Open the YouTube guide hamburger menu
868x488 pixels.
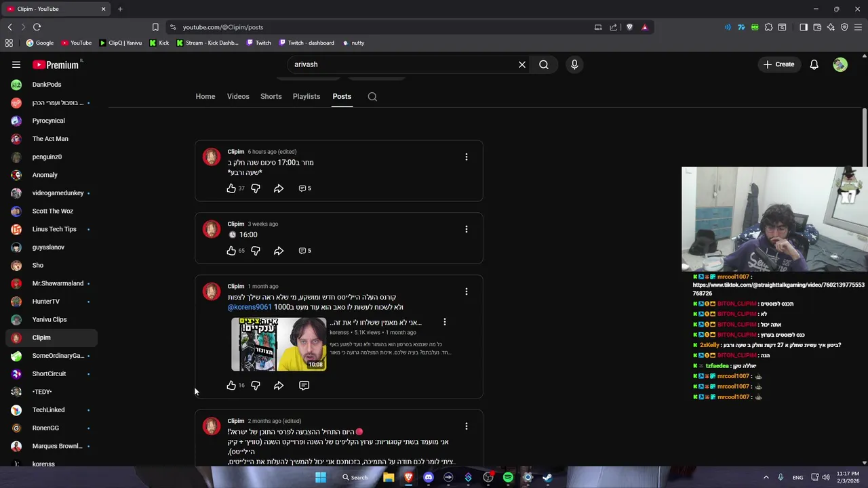coord(16,64)
